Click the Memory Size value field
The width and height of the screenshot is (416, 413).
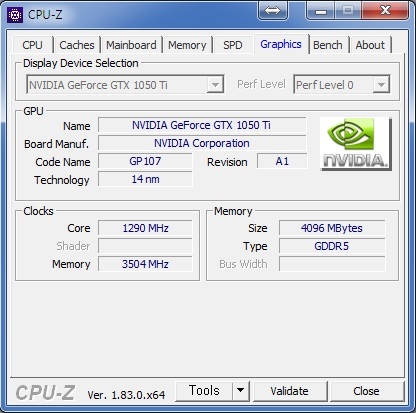pos(332,228)
